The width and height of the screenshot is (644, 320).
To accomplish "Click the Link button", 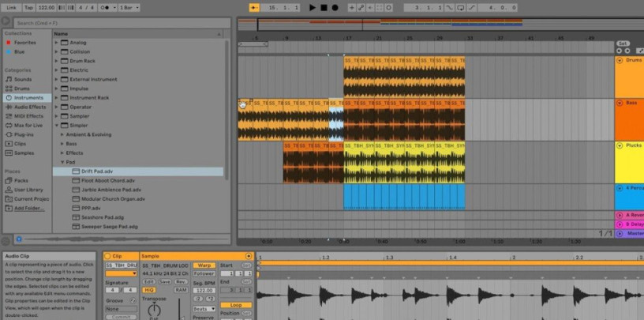I will pyautogui.click(x=12, y=7).
